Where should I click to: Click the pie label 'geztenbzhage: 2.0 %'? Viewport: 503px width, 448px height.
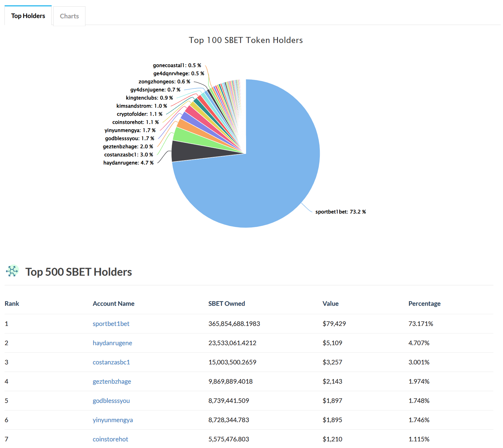click(x=128, y=146)
